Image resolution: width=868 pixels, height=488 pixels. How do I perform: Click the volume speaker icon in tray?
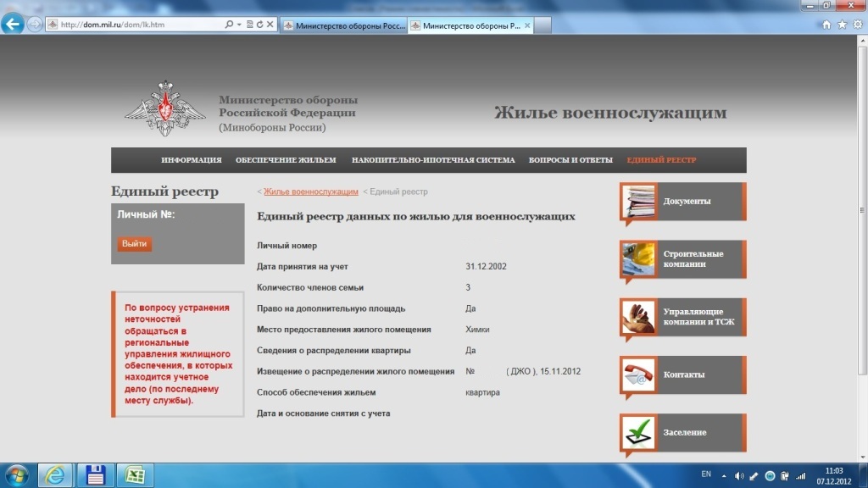739,475
